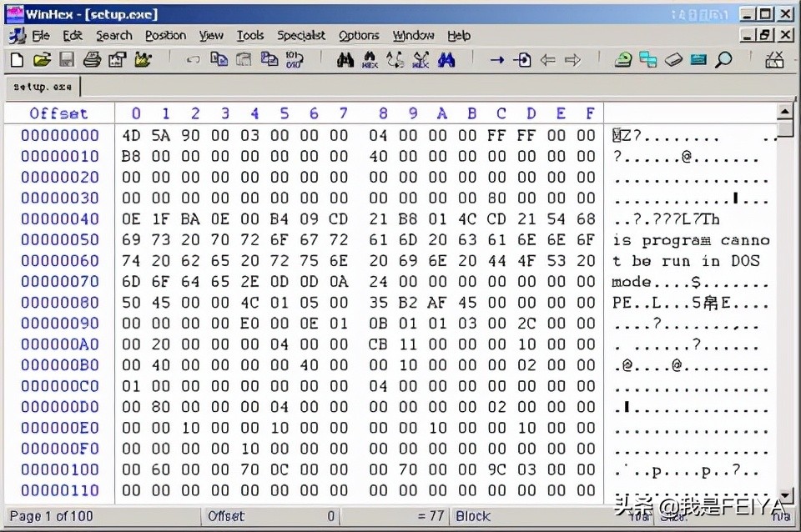The width and height of the screenshot is (801, 532).
Task: Select the setup.exe document tab
Action: [x=43, y=87]
